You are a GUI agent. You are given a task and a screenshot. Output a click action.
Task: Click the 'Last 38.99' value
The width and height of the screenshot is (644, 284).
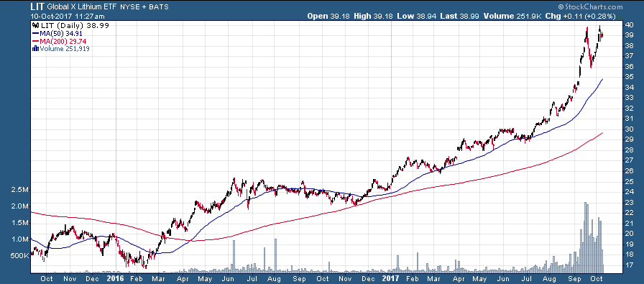click(459, 17)
